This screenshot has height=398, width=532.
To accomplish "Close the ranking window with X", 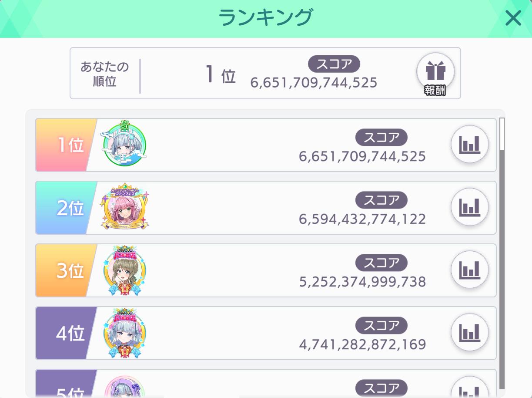I will click(513, 19).
